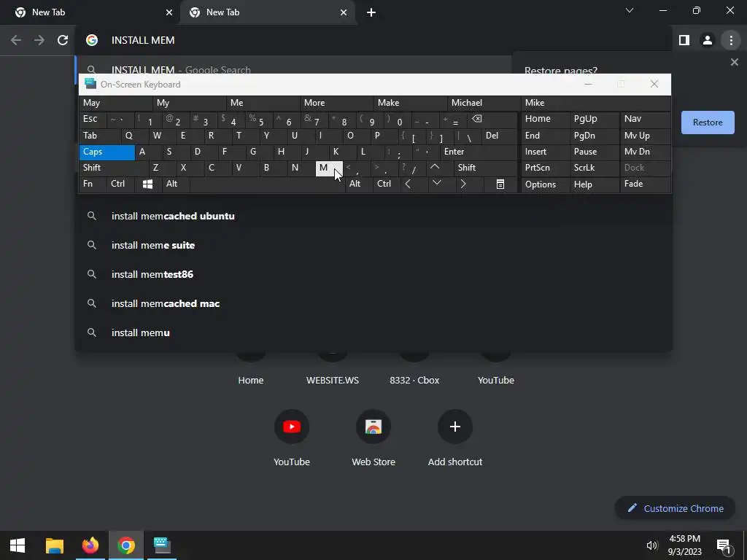Reload the page with the refresh icon
Screen dimensions: 747x560
click(63, 41)
